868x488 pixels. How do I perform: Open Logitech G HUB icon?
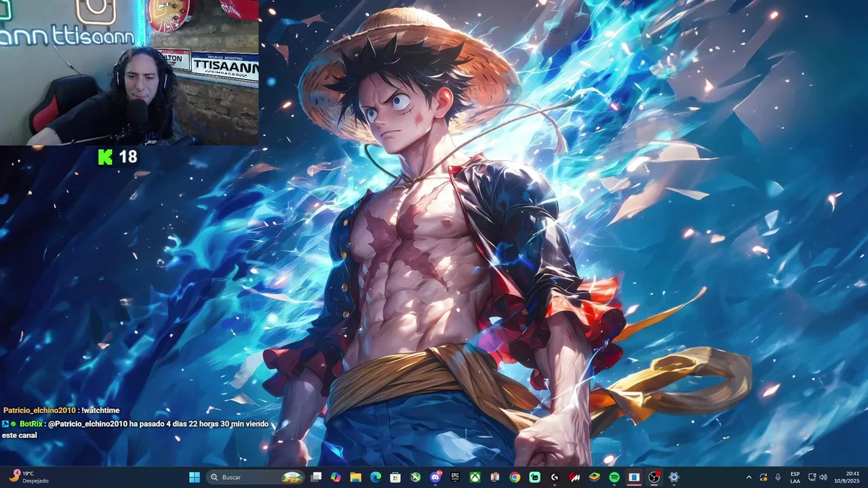[555, 477]
